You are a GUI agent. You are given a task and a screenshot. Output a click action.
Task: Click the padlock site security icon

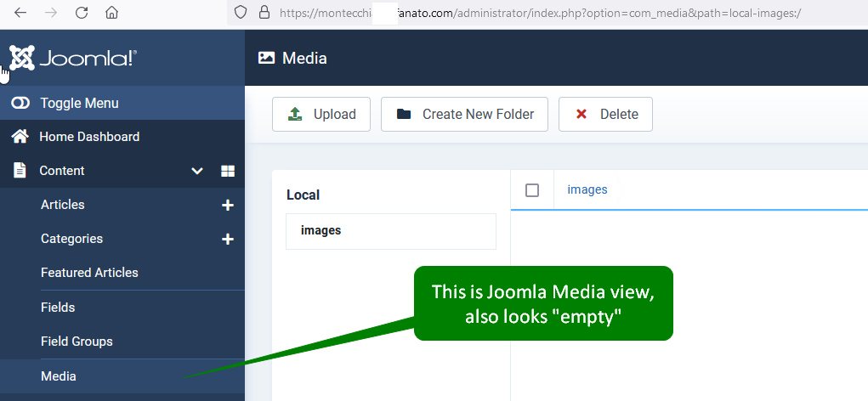point(264,13)
